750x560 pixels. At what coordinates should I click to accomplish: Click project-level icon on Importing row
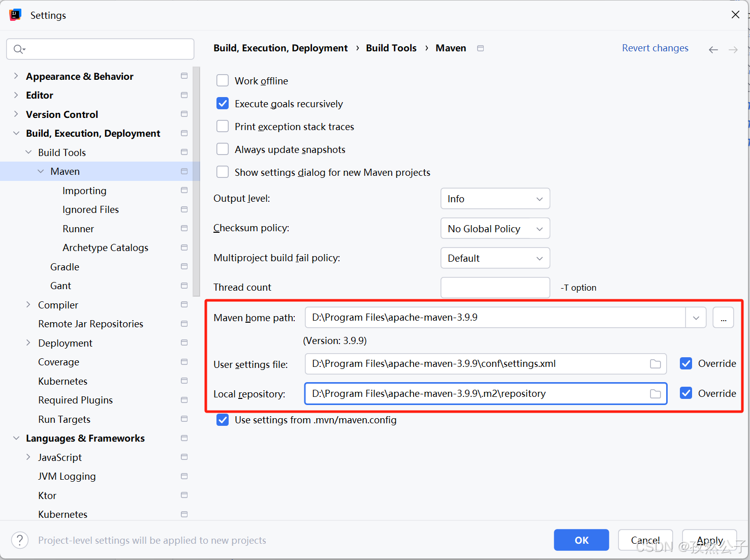[x=184, y=191]
